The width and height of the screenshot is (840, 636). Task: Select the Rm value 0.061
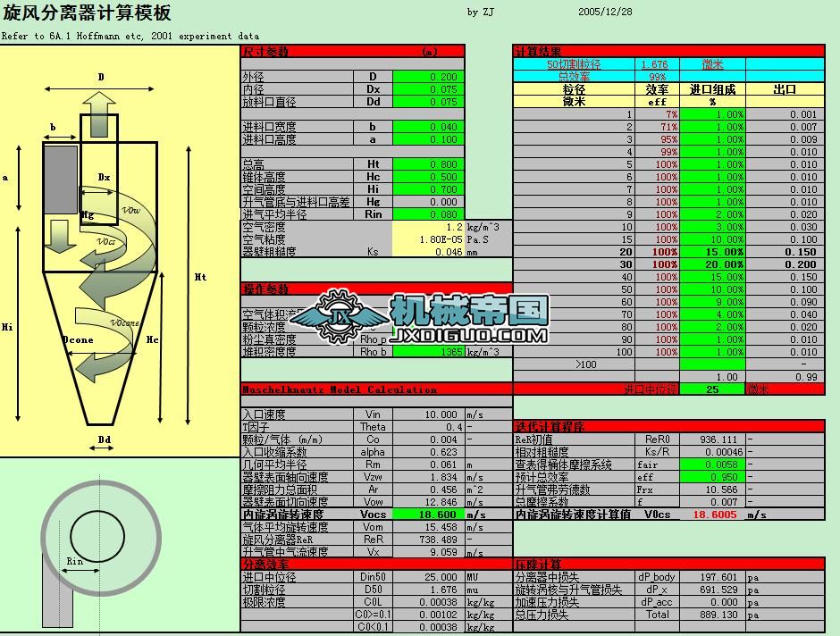point(428,464)
